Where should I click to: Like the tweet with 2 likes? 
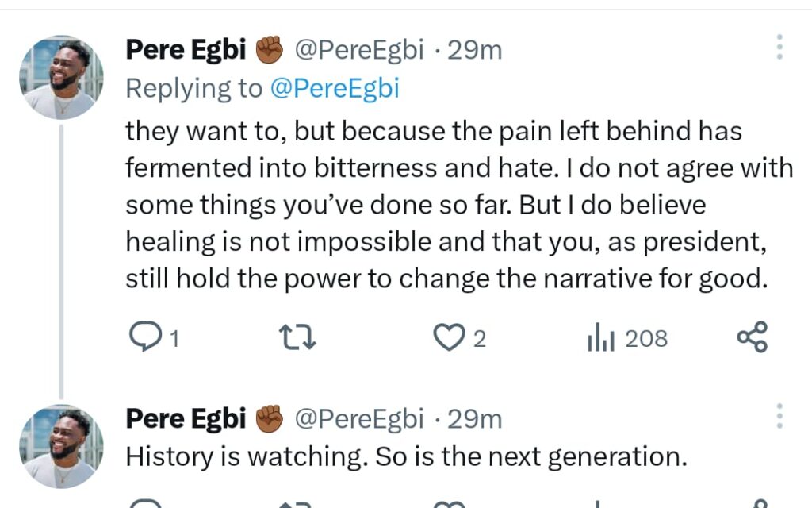(448, 339)
